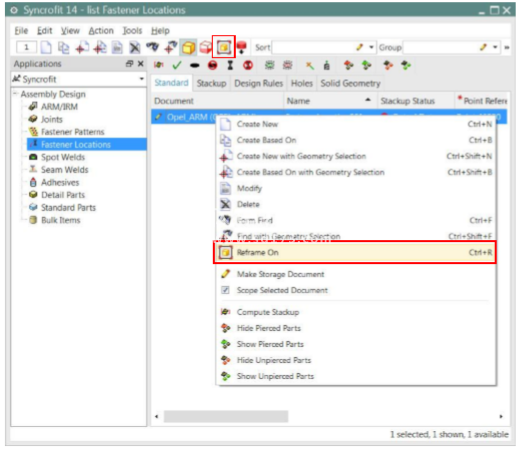This screenshot has height=450, width=516.
Task: Click the black I-beam icon in second toolbar
Action: pyautogui.click(x=230, y=65)
